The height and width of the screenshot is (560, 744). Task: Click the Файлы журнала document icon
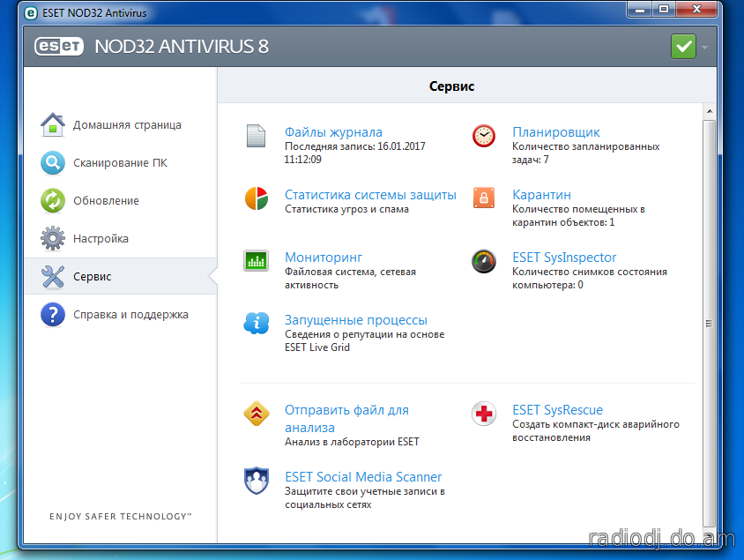257,136
